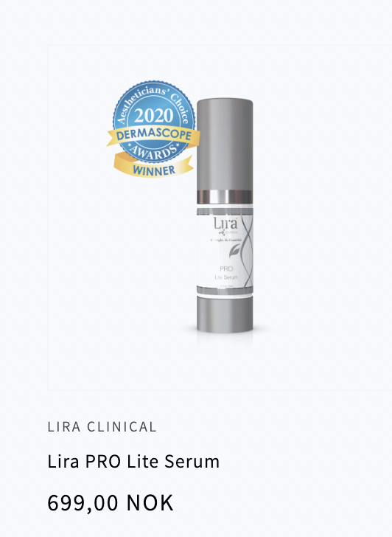The height and width of the screenshot is (537, 392).
Task: Click the 2020 year on the award seal
Action: click(x=153, y=115)
